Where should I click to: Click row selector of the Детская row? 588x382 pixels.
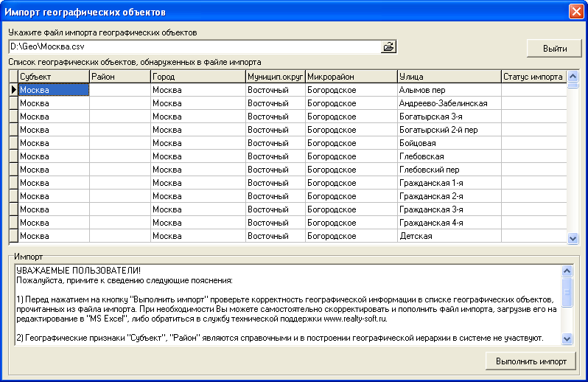[13, 236]
